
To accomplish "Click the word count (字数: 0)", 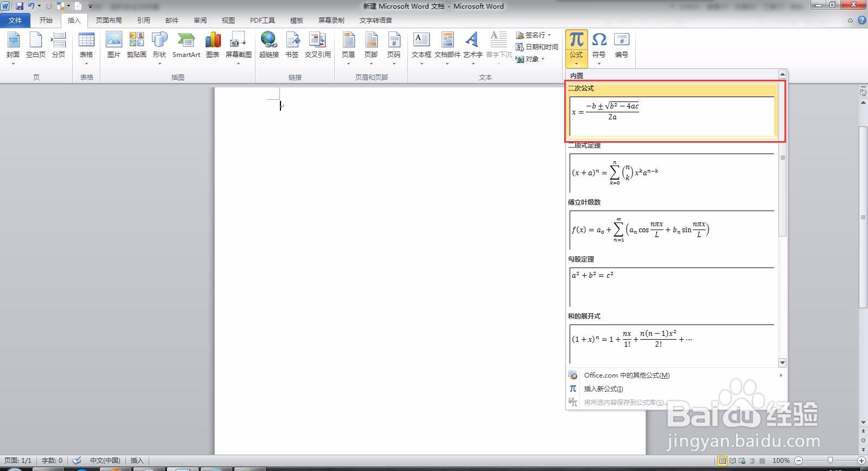I will coord(52,460).
